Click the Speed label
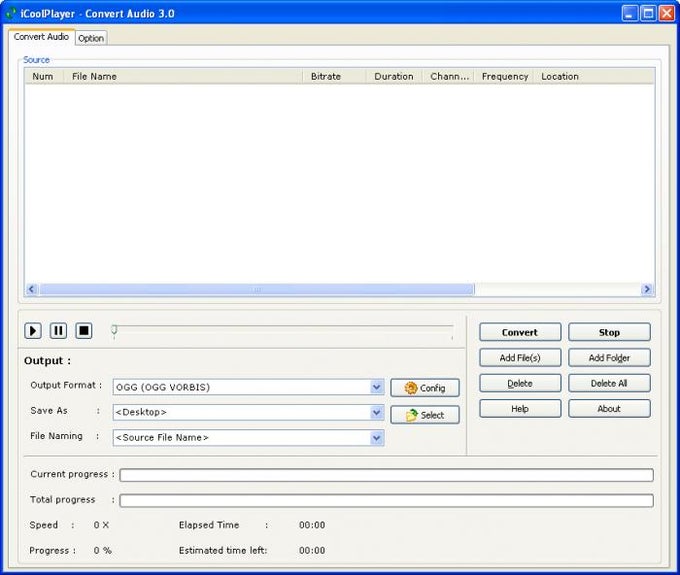This screenshot has width=680, height=575. point(43,525)
